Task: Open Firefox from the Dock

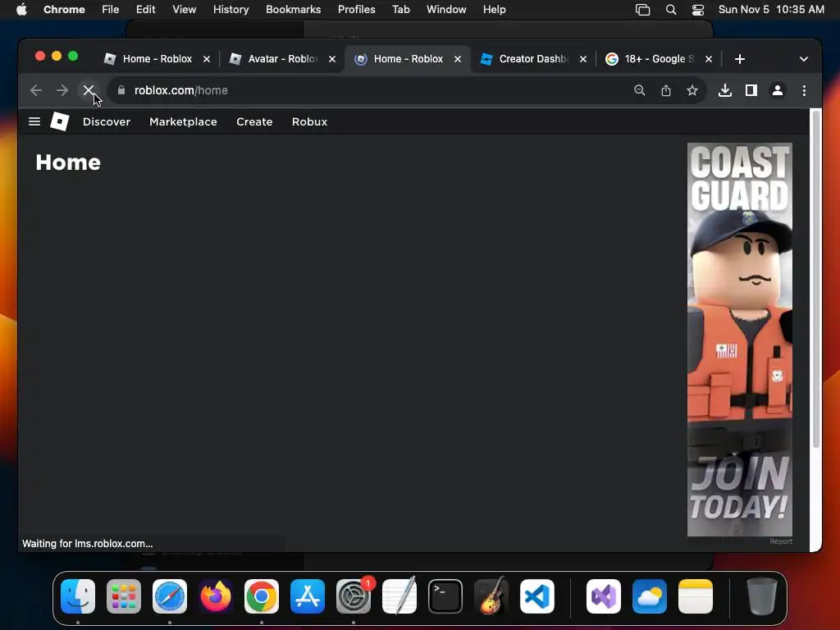Action: coord(216,596)
